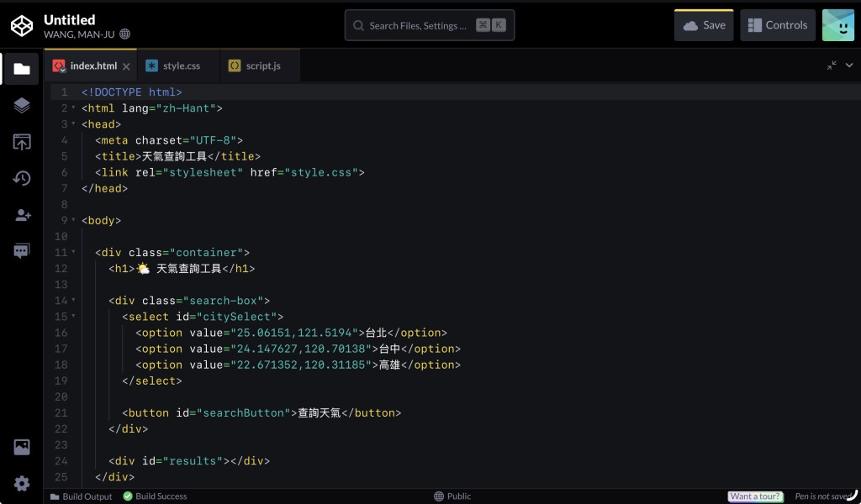The width and height of the screenshot is (861, 504).
Task: Switch to the script.js tab
Action: [x=261, y=66]
